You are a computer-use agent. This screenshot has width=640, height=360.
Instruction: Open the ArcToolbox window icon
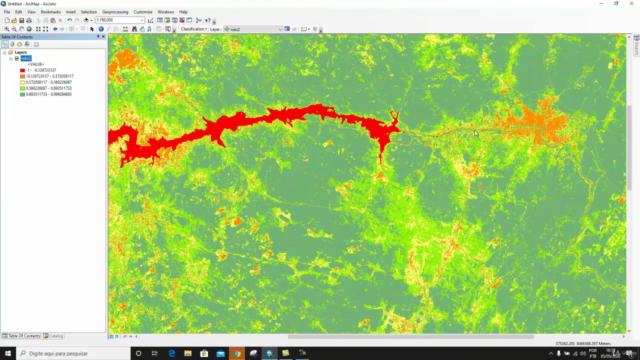[x=182, y=20]
